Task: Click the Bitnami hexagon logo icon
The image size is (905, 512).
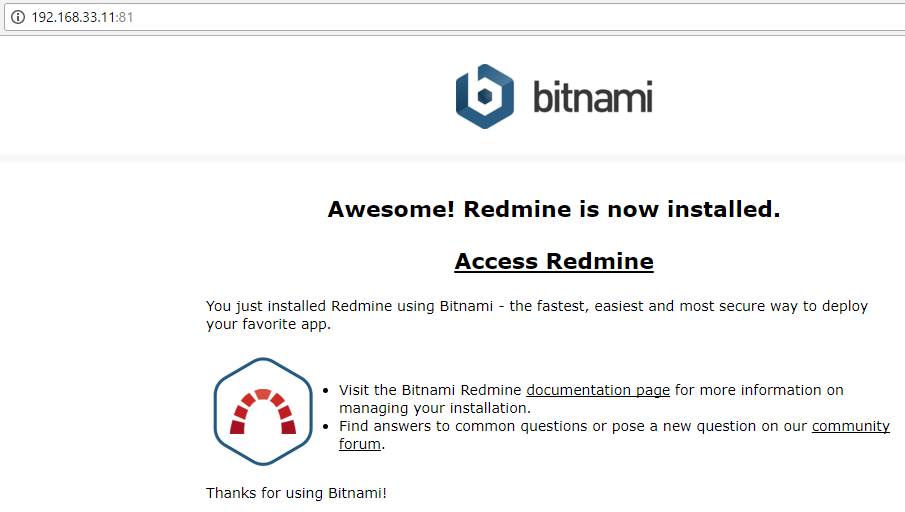Action: [x=484, y=96]
